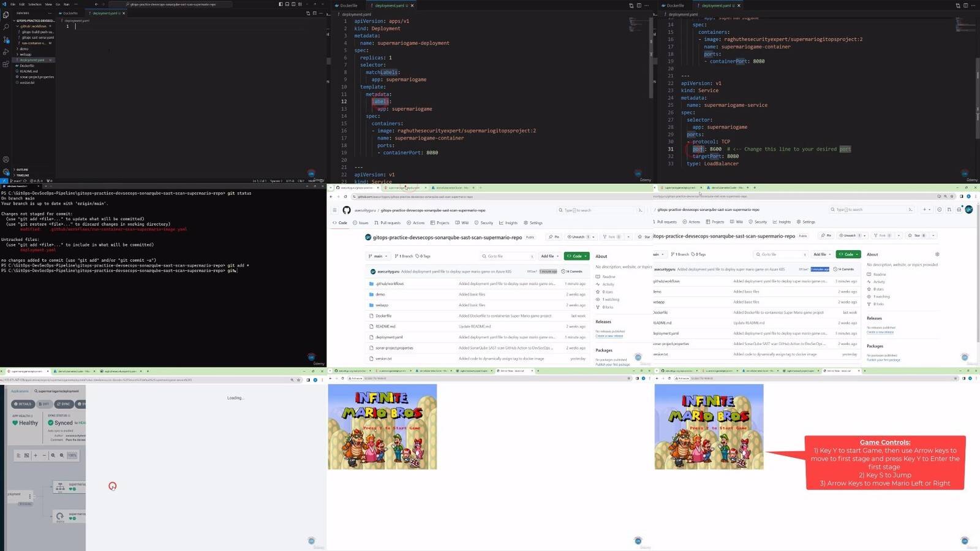The width and height of the screenshot is (980, 551).
Task: Toggle primary sidebar in top-left VS Code
Action: click(x=281, y=4)
